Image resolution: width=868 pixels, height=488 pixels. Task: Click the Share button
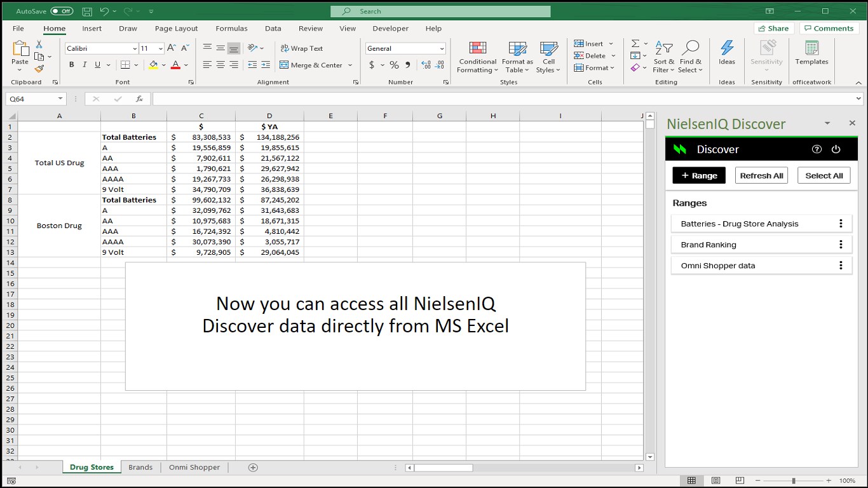pyautogui.click(x=773, y=29)
